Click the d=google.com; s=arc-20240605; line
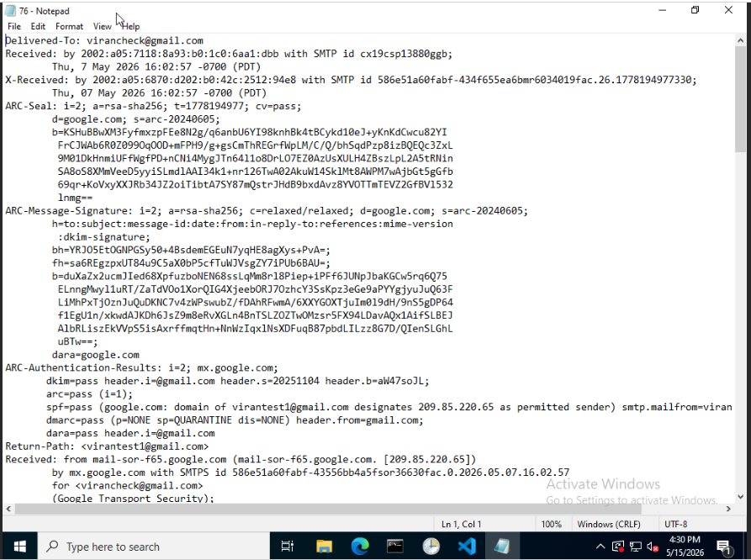The image size is (751, 560). (136, 119)
